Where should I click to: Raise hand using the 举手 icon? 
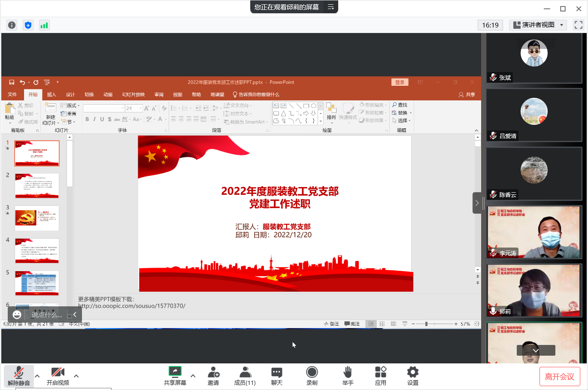pos(348,372)
